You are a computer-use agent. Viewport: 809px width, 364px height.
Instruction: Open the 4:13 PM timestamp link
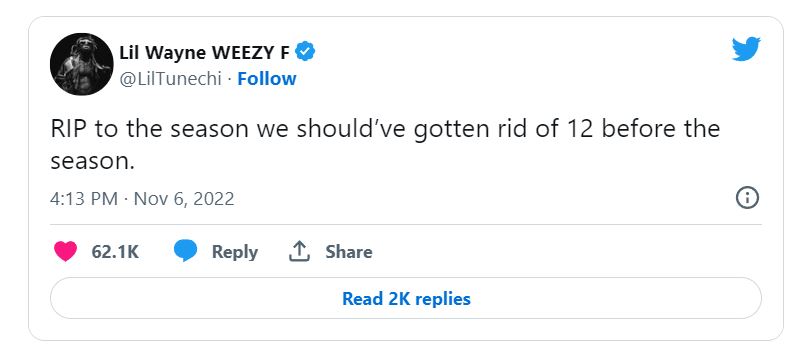coord(84,198)
